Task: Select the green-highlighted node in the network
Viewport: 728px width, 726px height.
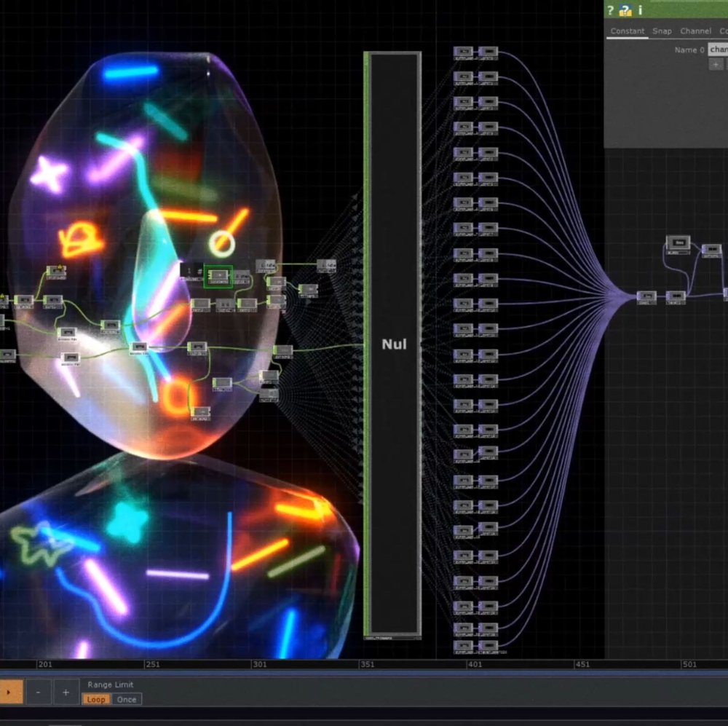Action: [x=218, y=276]
